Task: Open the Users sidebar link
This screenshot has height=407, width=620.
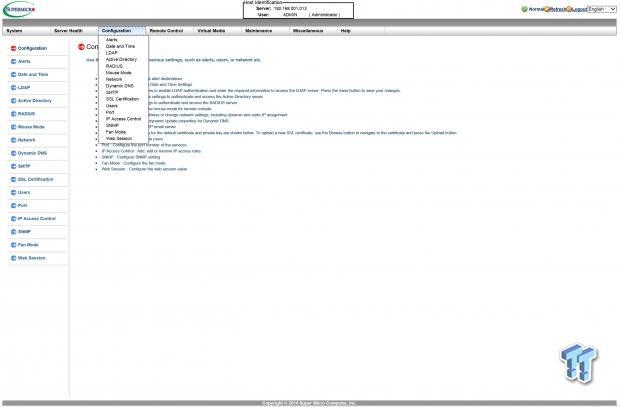Action: click(x=24, y=192)
